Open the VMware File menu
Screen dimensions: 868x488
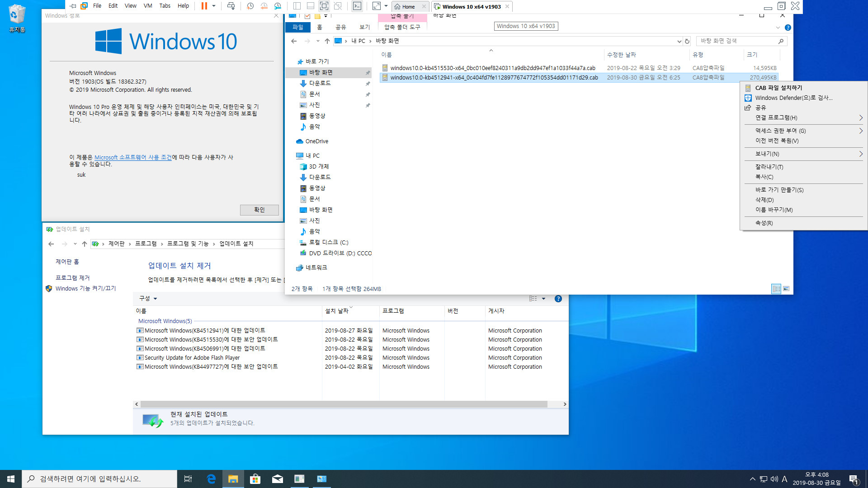pyautogui.click(x=97, y=6)
